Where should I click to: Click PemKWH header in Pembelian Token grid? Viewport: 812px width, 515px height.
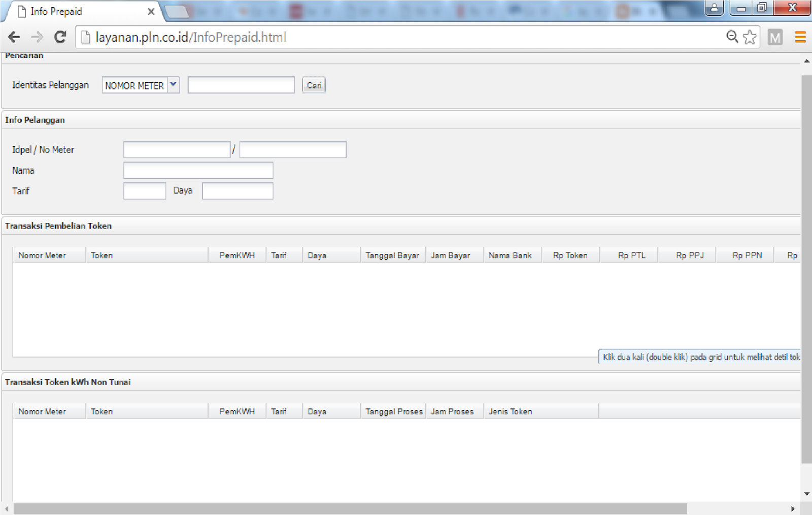pos(237,255)
